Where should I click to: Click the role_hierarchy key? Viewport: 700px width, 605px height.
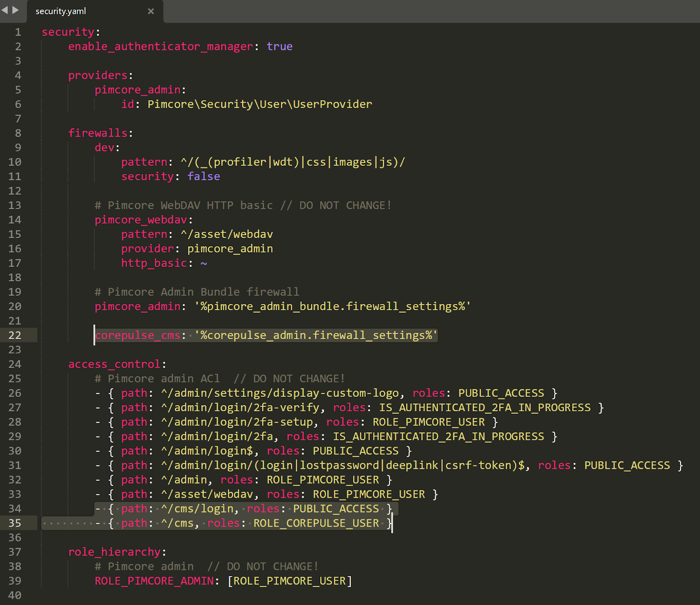coord(115,552)
